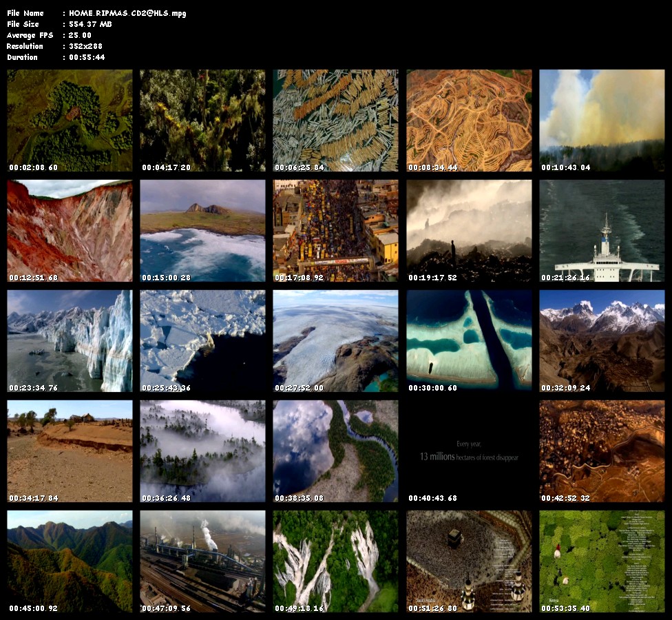Open the foggy trees thumbnail at 00:36:26.48
This screenshot has width=672, height=620.
coord(202,451)
